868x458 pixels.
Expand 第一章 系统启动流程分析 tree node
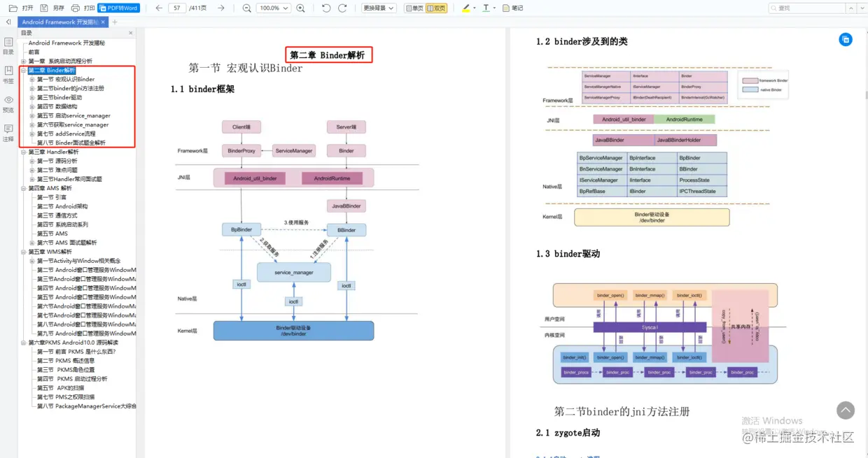(24, 62)
